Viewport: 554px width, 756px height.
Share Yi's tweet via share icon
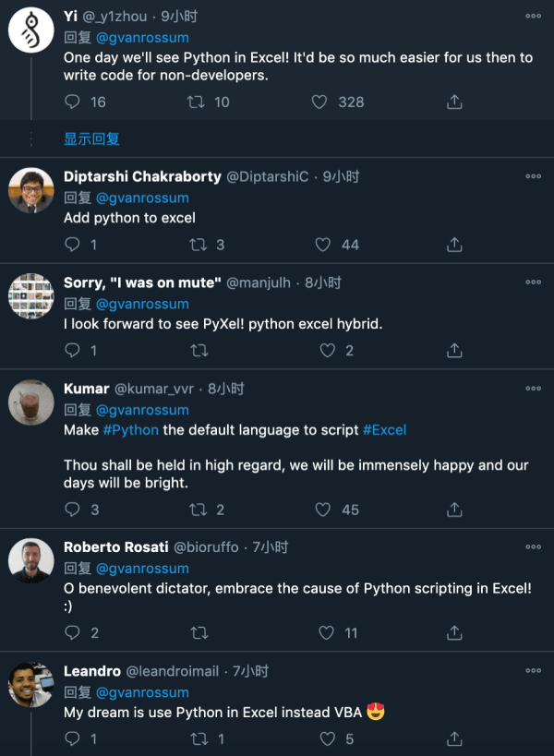click(454, 102)
